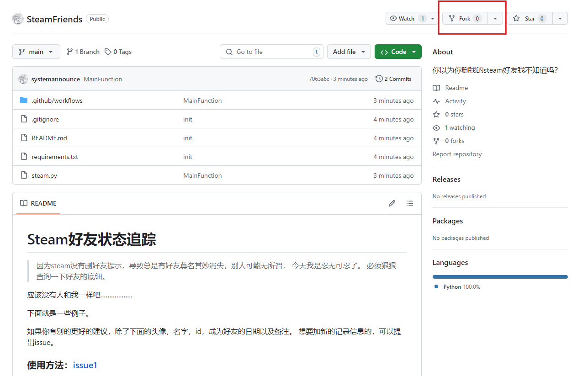Image resolution: width=588 pixels, height=376 pixels.
Task: Click the systemannounce committer avatar
Action: coord(23,79)
